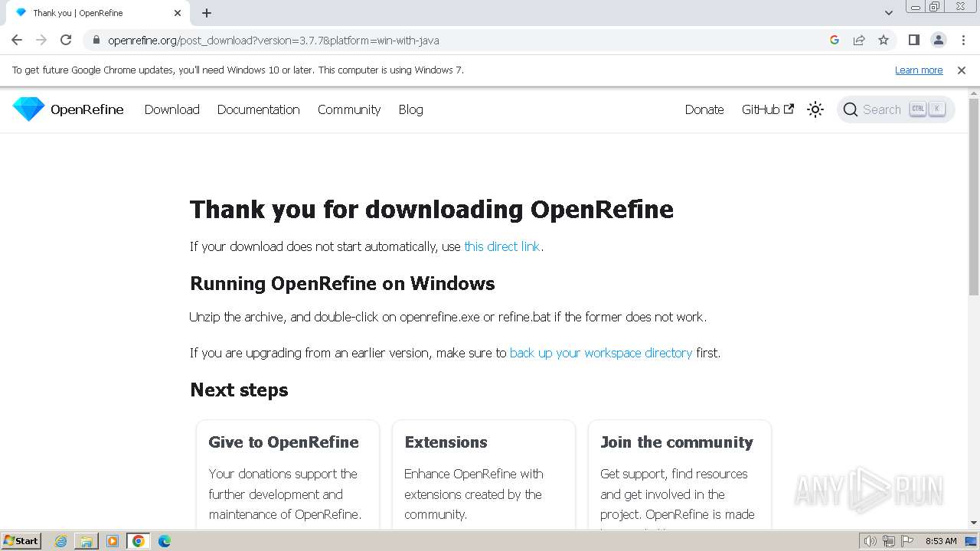Click the taskbar clock showing 8:53 AM
This screenshot has height=551, width=980.
pyautogui.click(x=941, y=541)
